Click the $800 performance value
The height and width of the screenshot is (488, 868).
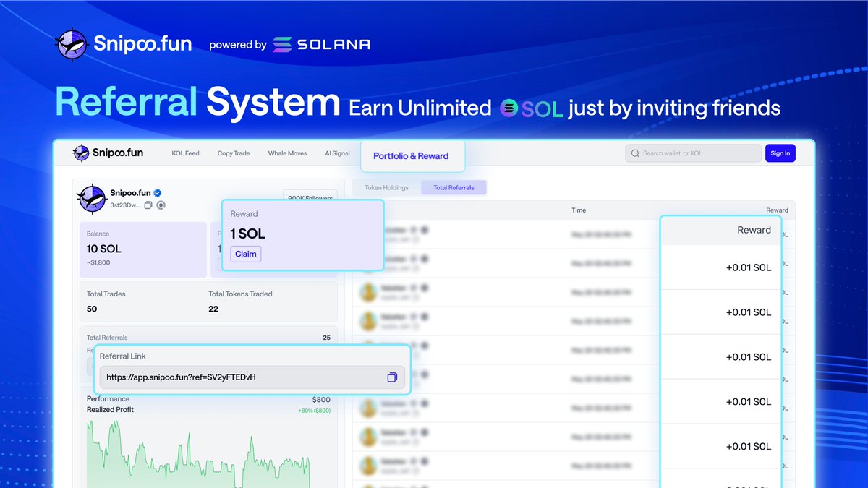point(321,399)
